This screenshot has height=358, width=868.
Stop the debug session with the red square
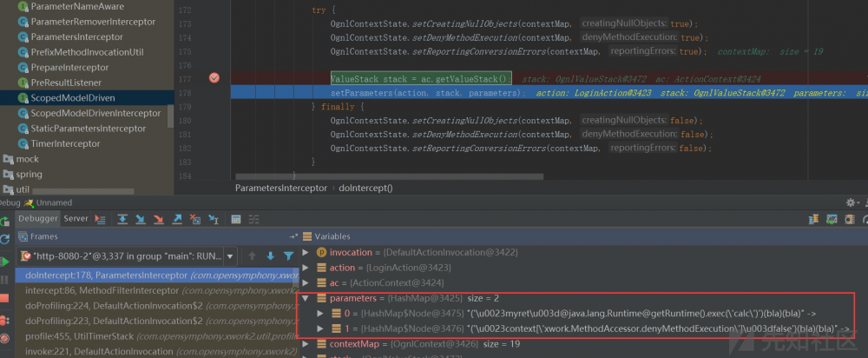4,298
